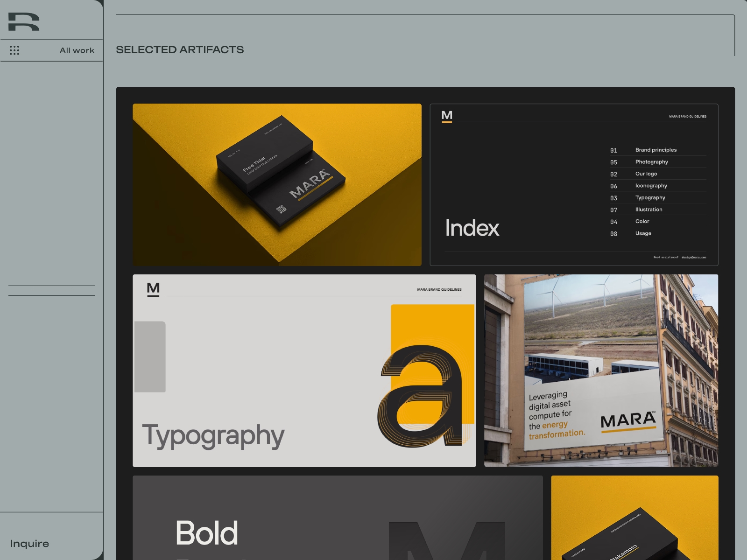Click the M logo on the Typography slide

[x=153, y=290]
